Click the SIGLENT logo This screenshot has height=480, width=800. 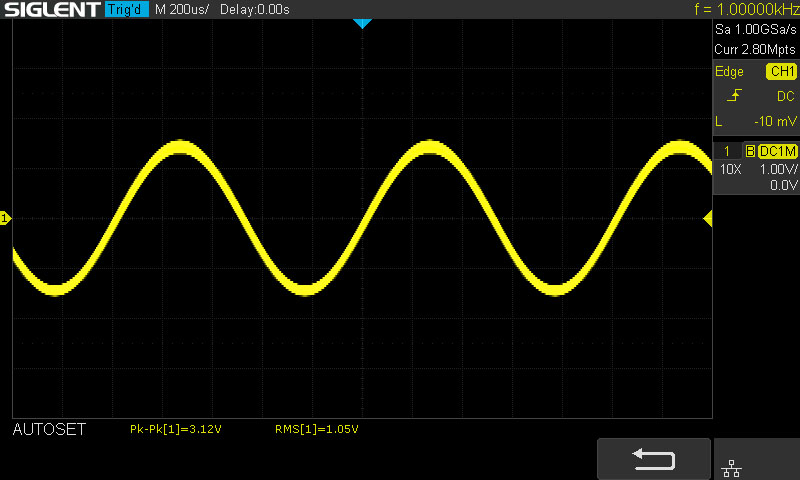click(x=52, y=9)
